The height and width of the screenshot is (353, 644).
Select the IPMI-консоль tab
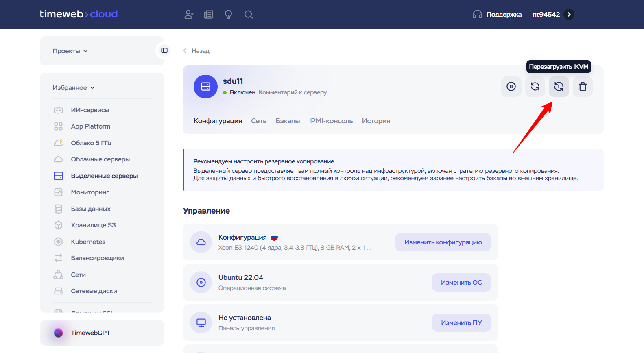[331, 121]
